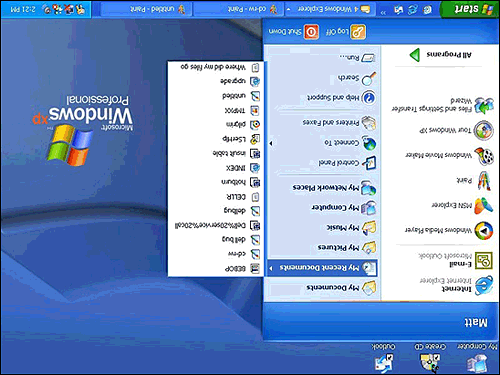Click the Shut Down button
The image size is (500, 375).
tap(293, 32)
